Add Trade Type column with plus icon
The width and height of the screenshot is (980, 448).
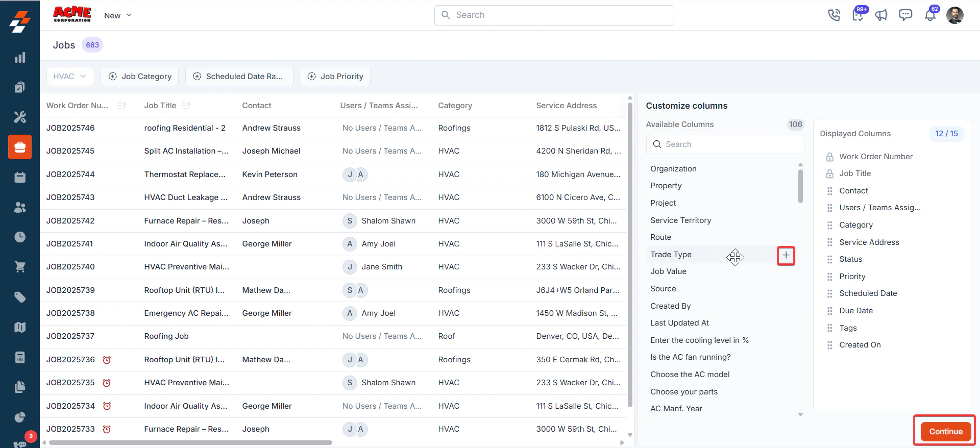786,255
